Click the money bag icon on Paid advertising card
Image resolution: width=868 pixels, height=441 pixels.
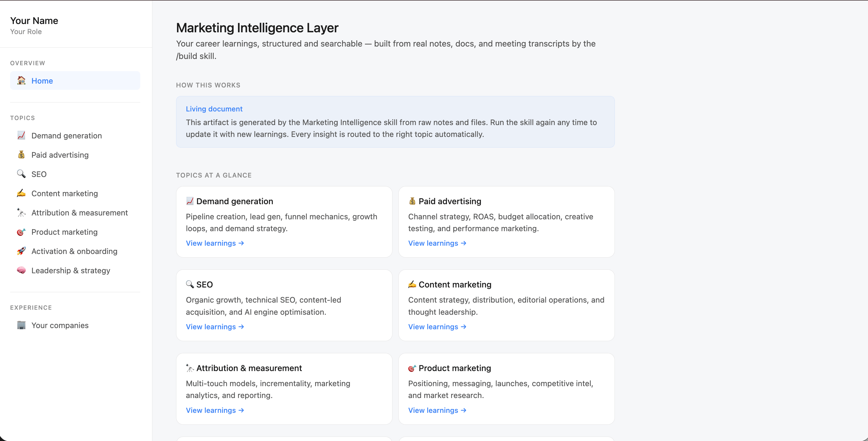tap(412, 201)
